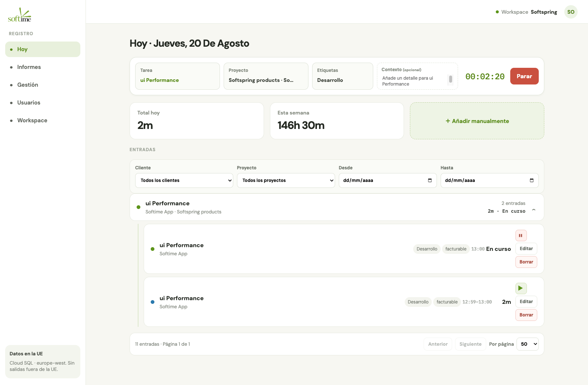Screen dimensions: 588x385
Task: Click the 00:02:20 timer display
Action: [485, 76]
